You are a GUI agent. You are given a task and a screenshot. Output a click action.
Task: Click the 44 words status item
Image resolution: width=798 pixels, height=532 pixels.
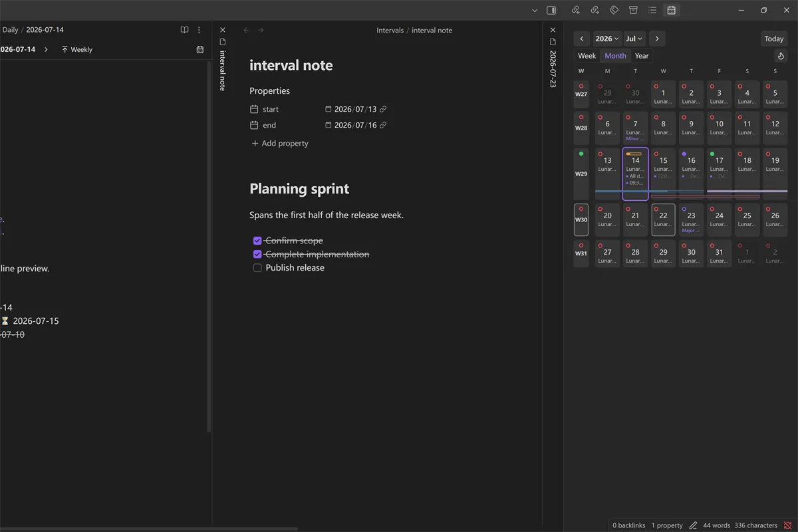716,525
